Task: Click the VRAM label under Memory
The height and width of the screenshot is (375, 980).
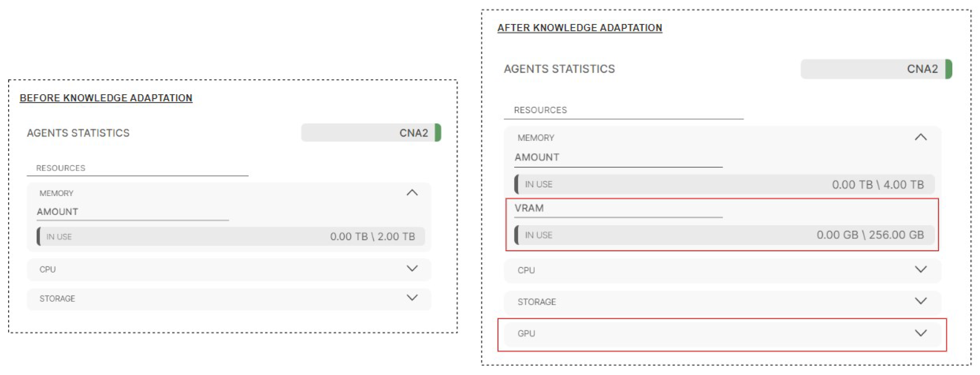Action: 529,208
